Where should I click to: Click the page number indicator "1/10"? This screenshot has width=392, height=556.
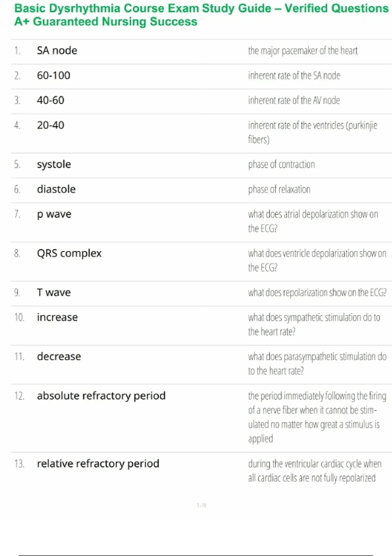pos(202,505)
